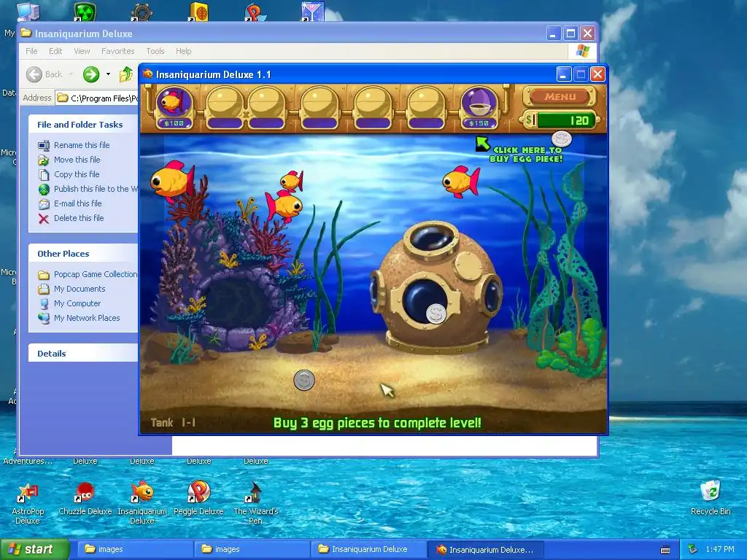Image resolution: width=747 pixels, height=560 pixels.
Task: Collect the silver coin on the sand
Action: point(304,381)
